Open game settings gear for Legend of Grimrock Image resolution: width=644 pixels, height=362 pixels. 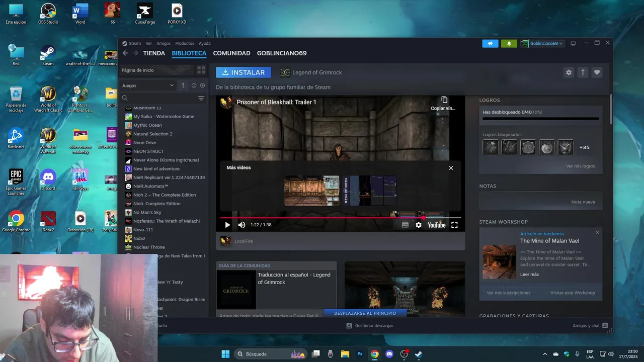click(569, 72)
